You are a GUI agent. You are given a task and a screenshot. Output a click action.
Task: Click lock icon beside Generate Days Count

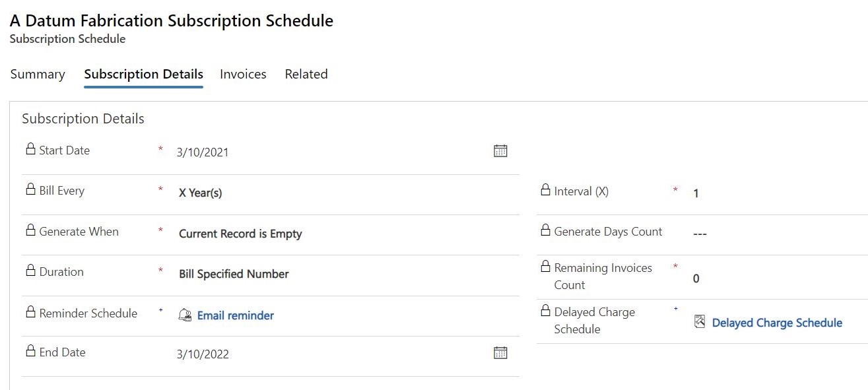click(x=545, y=230)
